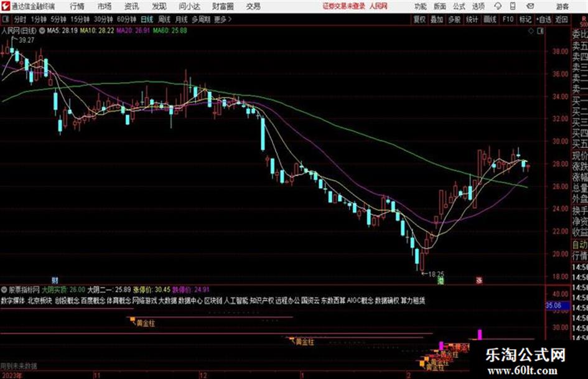Open the 选项 menu
The width and height of the screenshot is (588, 379).
click(x=478, y=6)
